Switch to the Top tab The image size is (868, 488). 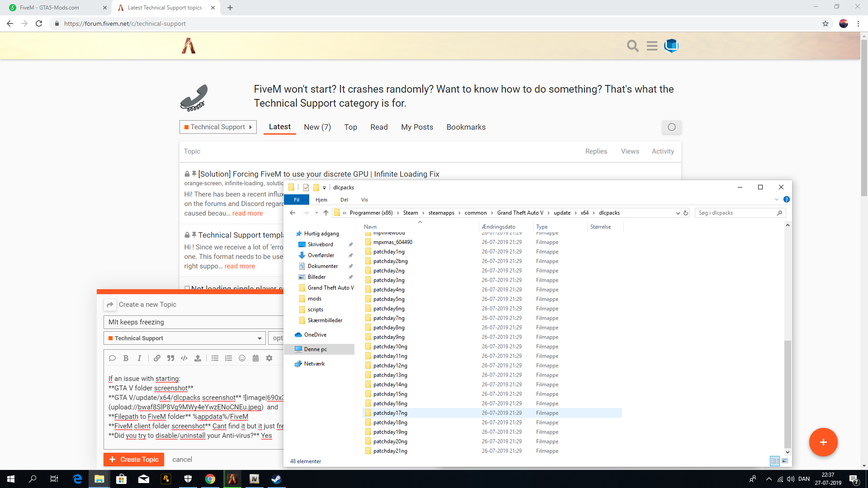(351, 127)
